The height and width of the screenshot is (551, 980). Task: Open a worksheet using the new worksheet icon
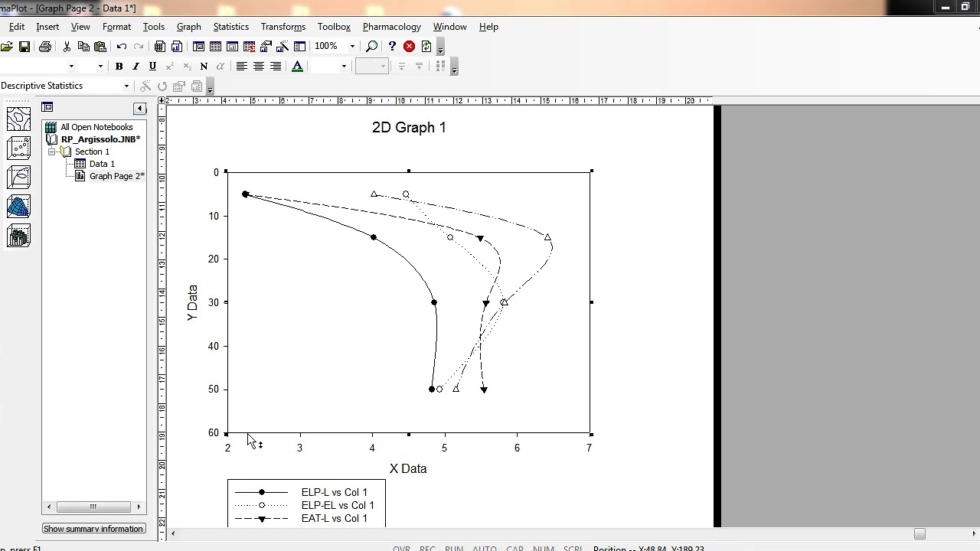[x=160, y=47]
